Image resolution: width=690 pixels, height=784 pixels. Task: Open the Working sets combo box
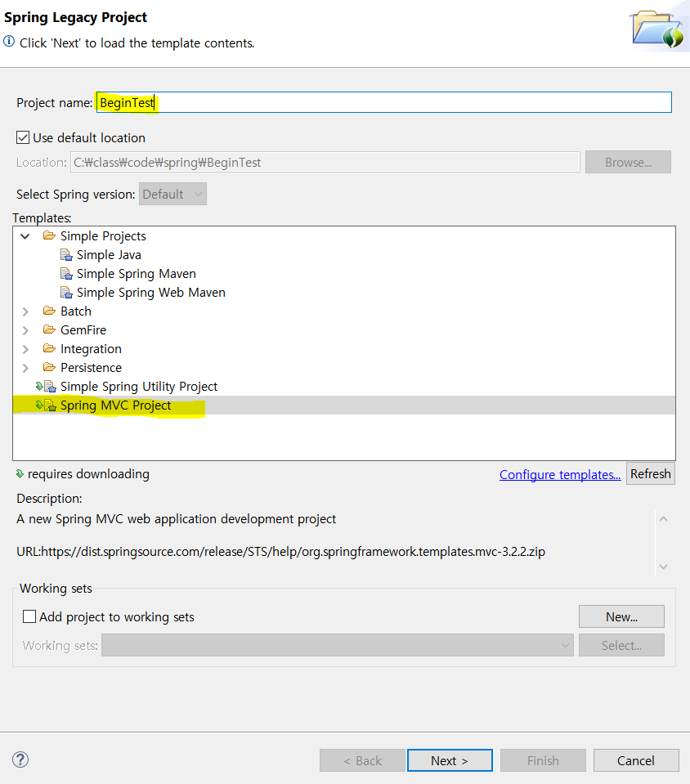(338, 645)
